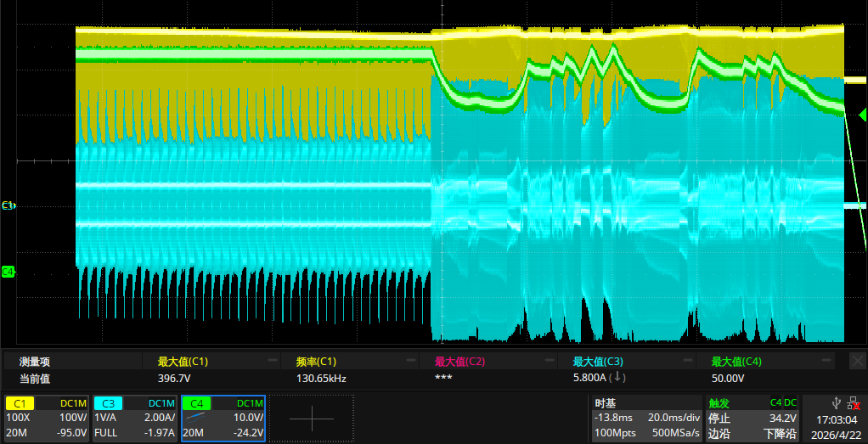Image resolution: width=868 pixels, height=444 pixels.
Task: Remove the 最大值(C3) measurement via minus icon
Action: coord(687,361)
